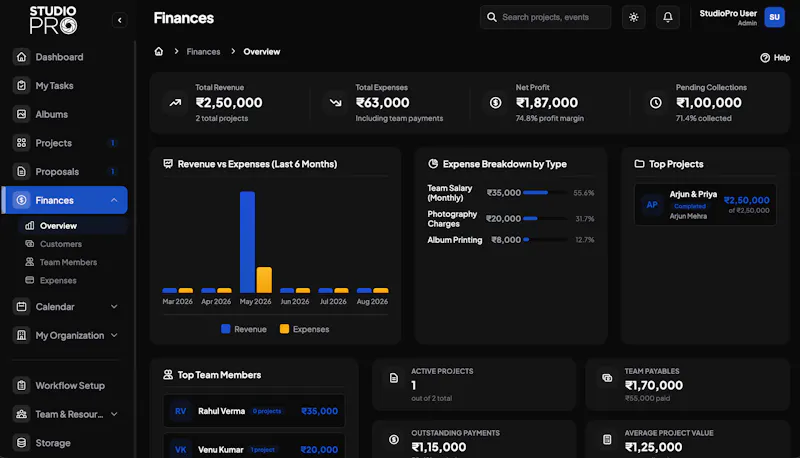The image size is (800, 458).
Task: Click the 71.4% collected text
Action: 704,118
